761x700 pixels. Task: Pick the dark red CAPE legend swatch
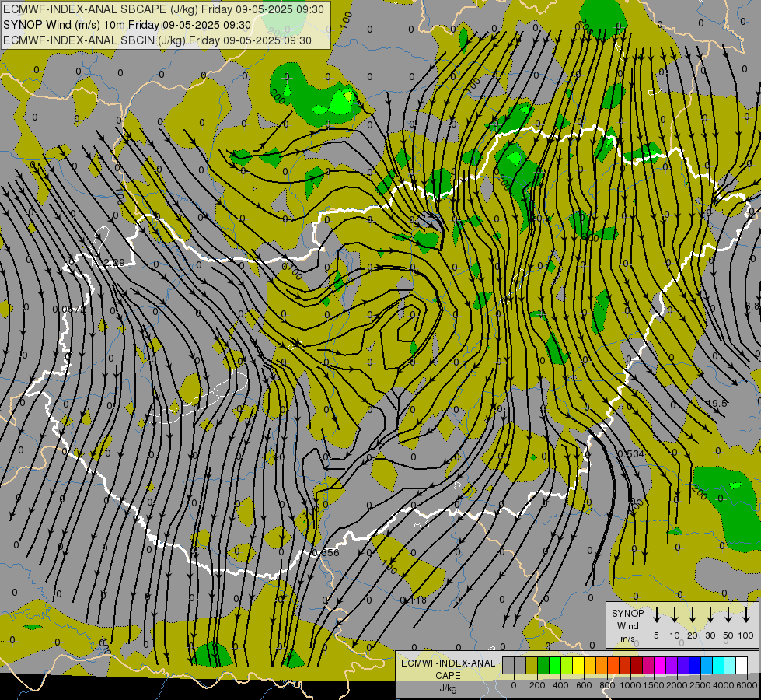click(x=637, y=665)
